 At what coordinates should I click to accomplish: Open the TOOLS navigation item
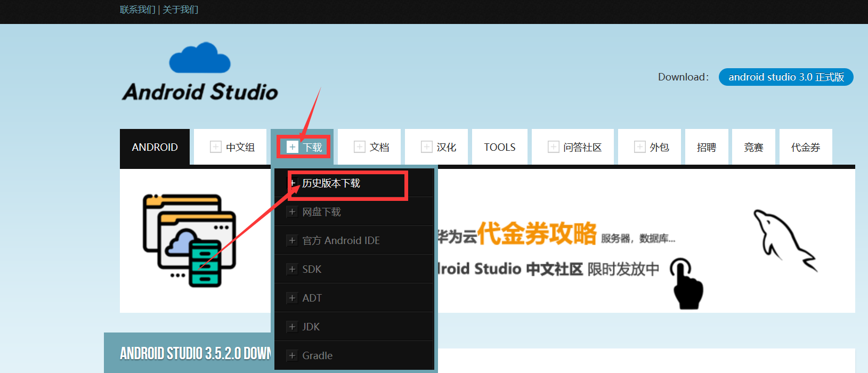click(500, 147)
